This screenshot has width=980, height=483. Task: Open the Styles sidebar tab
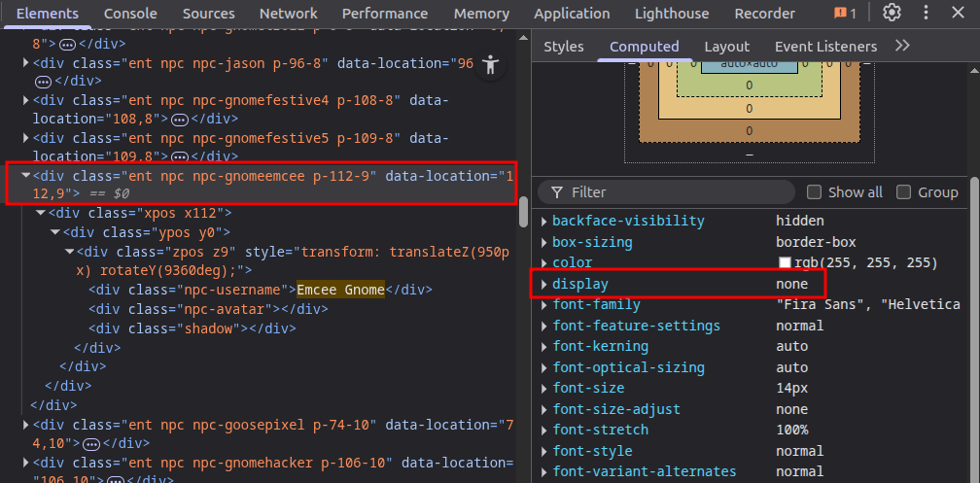[x=564, y=47]
